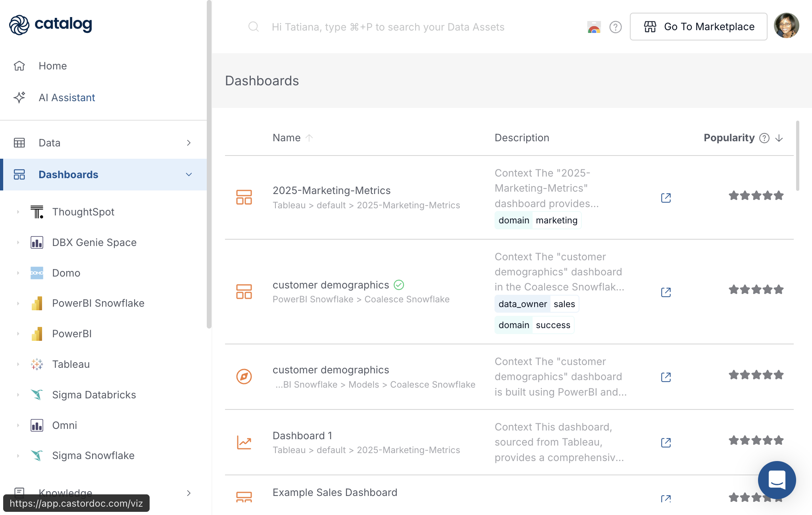The height and width of the screenshot is (515, 812).
Task: Click the verified checkmark badge on customer demographics
Action: coord(399,285)
